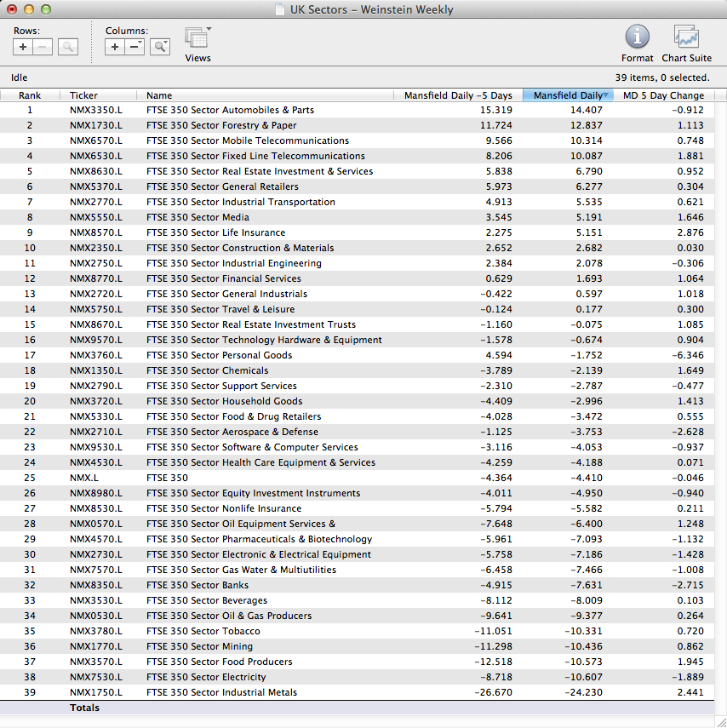This screenshot has width=727, height=728.
Task: Sort by Mansfield Daily -5 Days header
Action: [458, 95]
